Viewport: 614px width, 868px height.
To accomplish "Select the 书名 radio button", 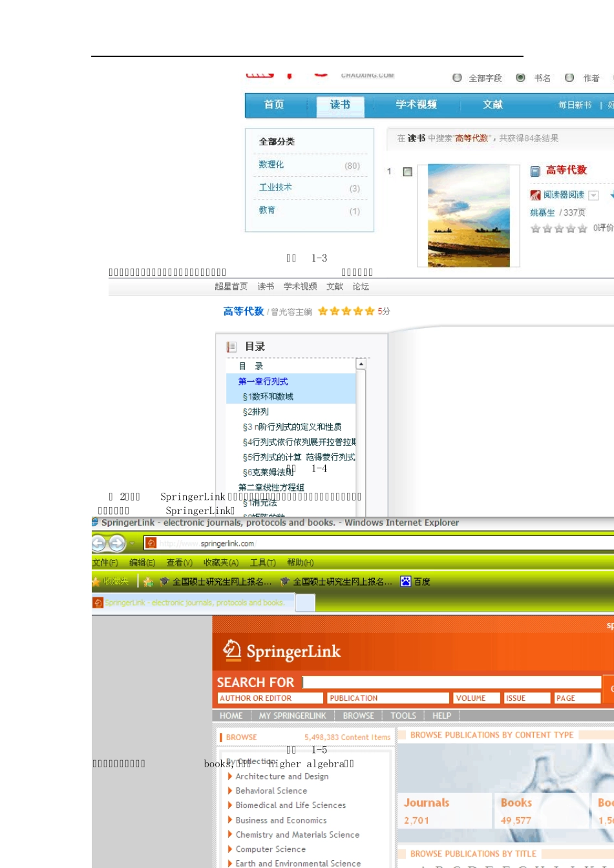I will (x=520, y=78).
